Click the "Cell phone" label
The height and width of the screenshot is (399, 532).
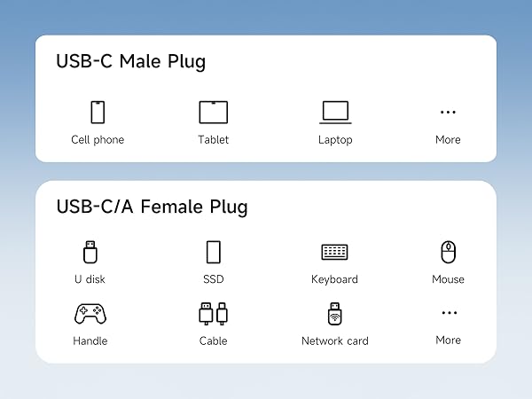coord(98,139)
